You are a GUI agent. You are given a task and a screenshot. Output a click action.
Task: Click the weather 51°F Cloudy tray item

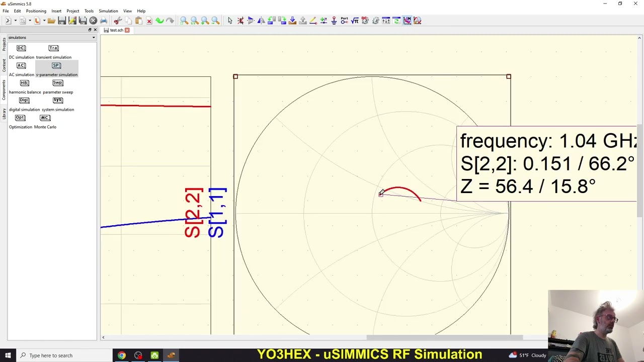point(527,355)
